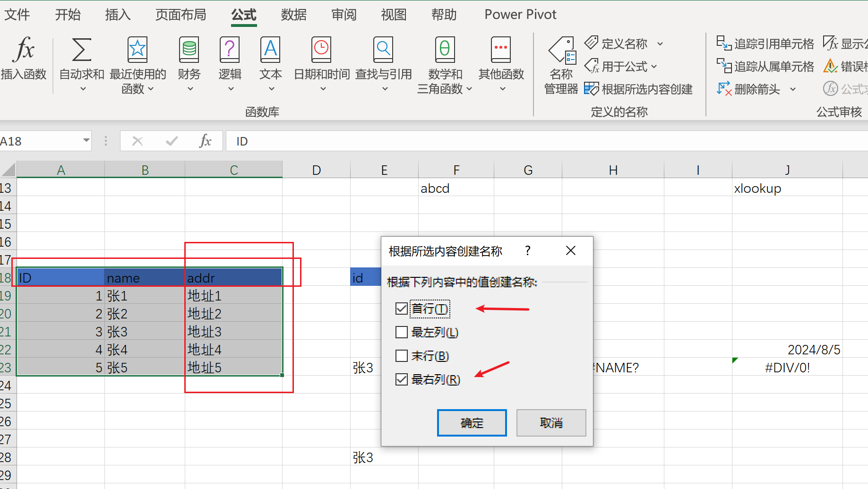Open the File (文件) tab
The width and height of the screenshot is (868, 489).
click(17, 15)
